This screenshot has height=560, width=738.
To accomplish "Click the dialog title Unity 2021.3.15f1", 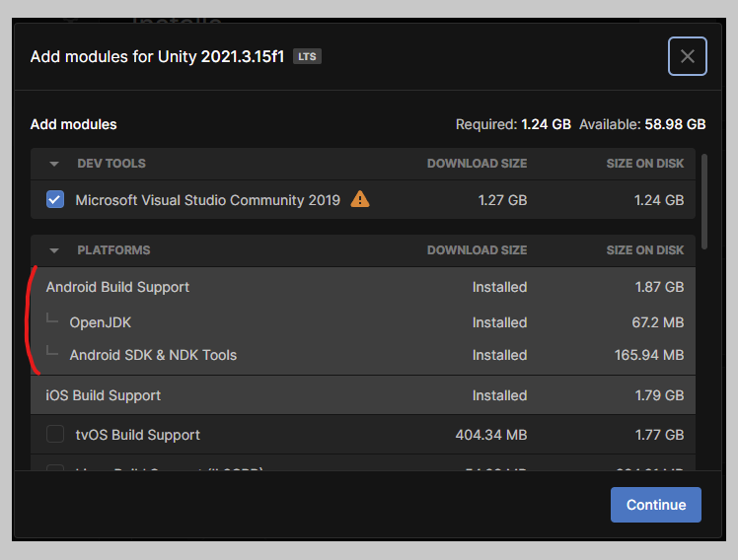I will coord(157,57).
